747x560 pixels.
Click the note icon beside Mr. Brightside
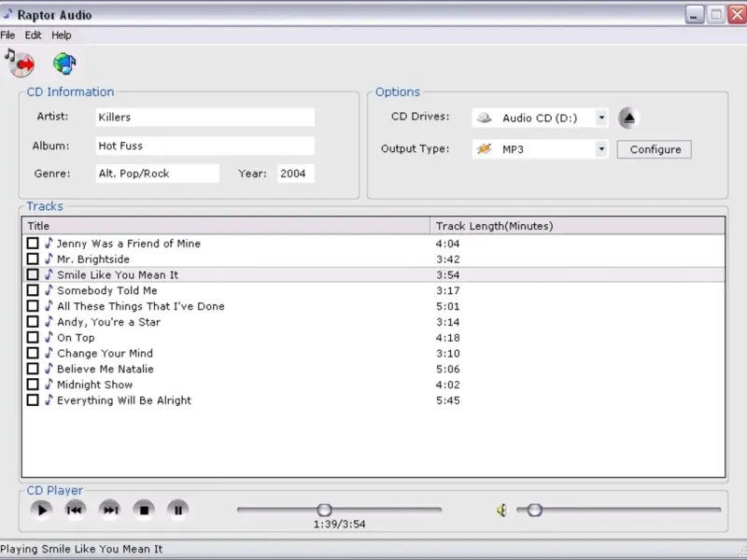[x=49, y=259]
